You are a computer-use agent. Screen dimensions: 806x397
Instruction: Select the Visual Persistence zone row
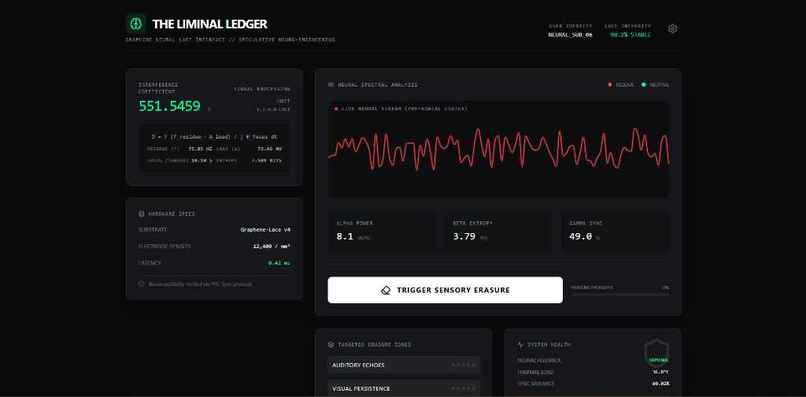[x=404, y=389]
